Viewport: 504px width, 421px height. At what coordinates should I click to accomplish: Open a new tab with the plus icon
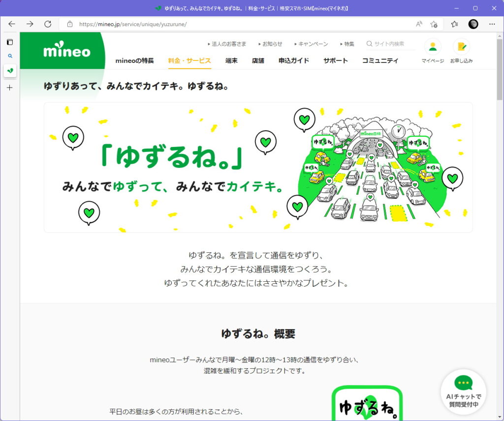click(10, 88)
